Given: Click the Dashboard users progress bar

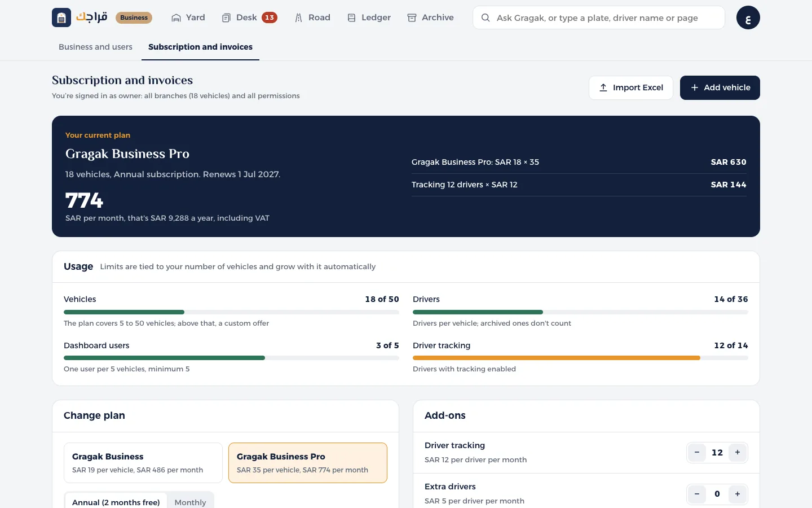Looking at the screenshot, I should click(231, 358).
